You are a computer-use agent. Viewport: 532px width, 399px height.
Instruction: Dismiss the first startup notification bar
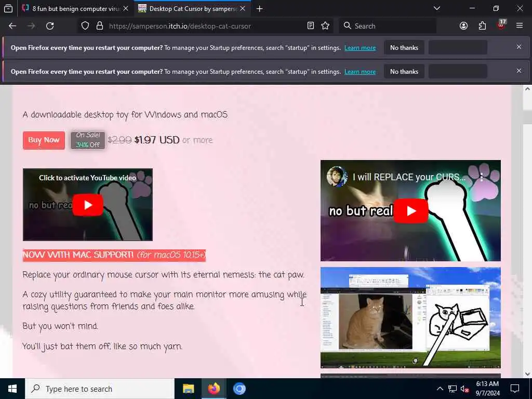[x=519, y=47]
